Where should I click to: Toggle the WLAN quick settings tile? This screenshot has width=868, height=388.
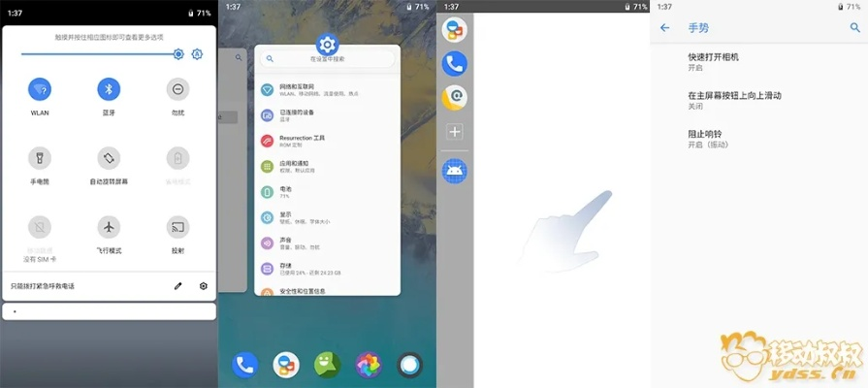[40, 89]
